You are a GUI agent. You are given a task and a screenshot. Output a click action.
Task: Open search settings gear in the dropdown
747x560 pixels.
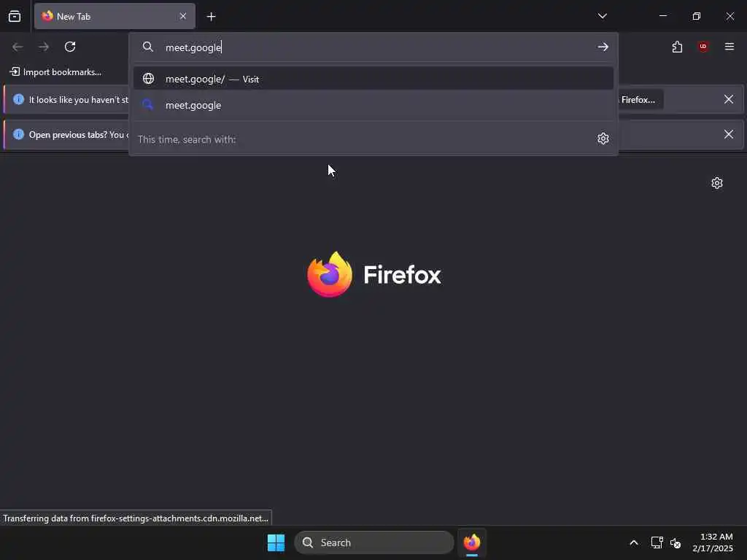[603, 139]
